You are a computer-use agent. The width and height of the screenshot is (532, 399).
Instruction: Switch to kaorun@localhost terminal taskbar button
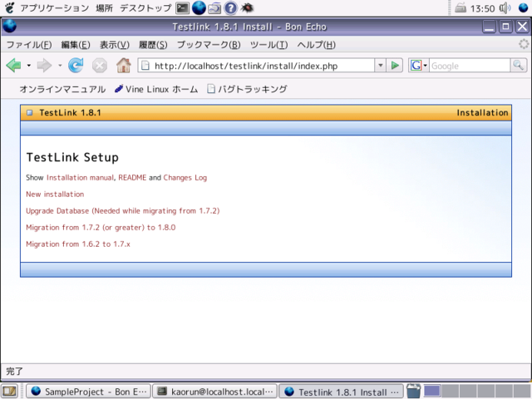click(215, 392)
